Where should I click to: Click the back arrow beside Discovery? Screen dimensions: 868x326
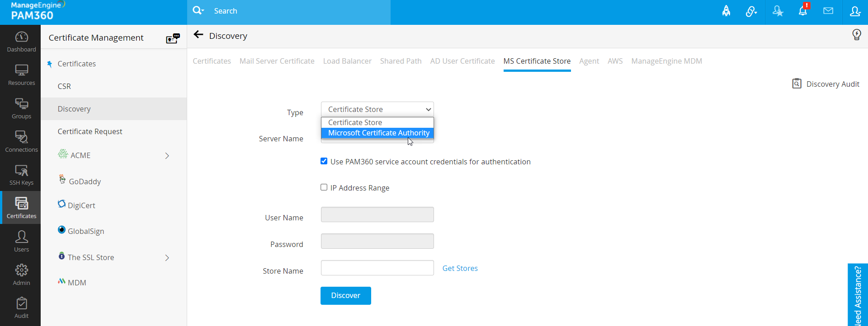(198, 35)
